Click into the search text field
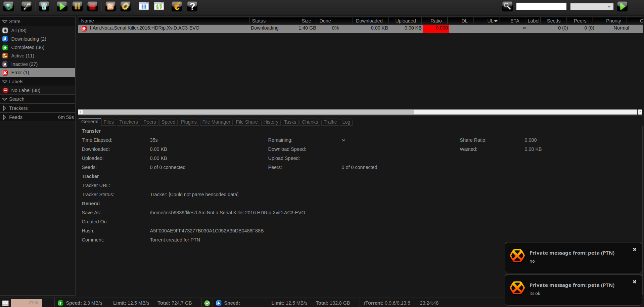The image size is (644, 307). coord(541,6)
